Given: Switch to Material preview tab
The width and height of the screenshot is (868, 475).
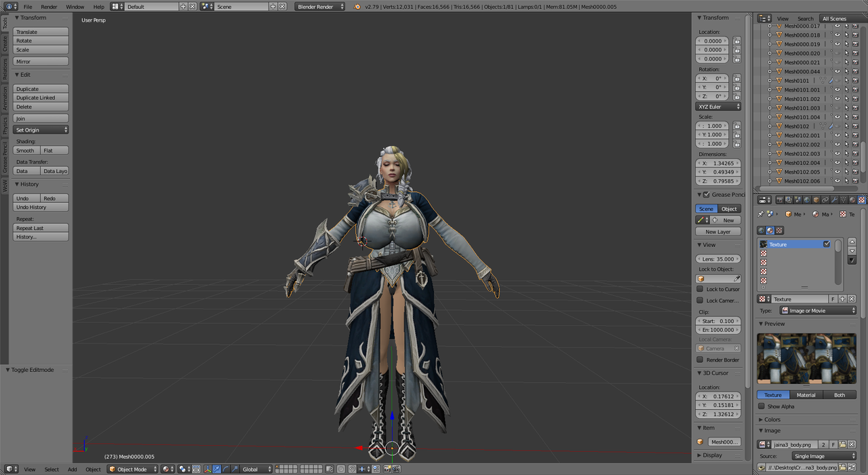Looking at the screenshot, I should [806, 395].
